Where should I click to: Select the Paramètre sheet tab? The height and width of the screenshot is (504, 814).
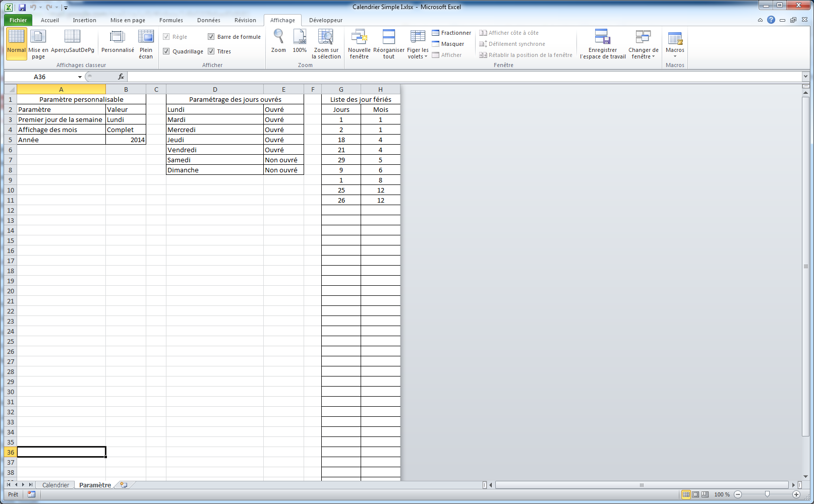95,485
